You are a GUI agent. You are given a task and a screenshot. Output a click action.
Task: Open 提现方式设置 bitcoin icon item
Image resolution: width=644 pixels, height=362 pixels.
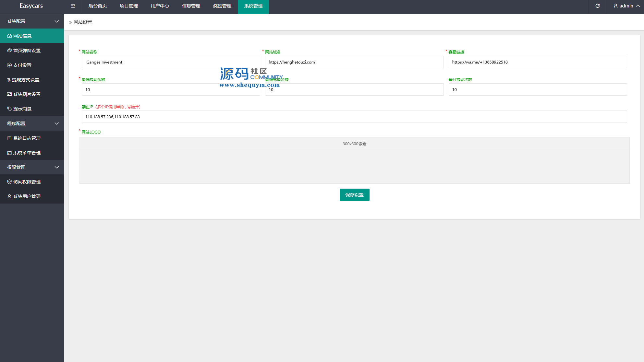(25, 80)
